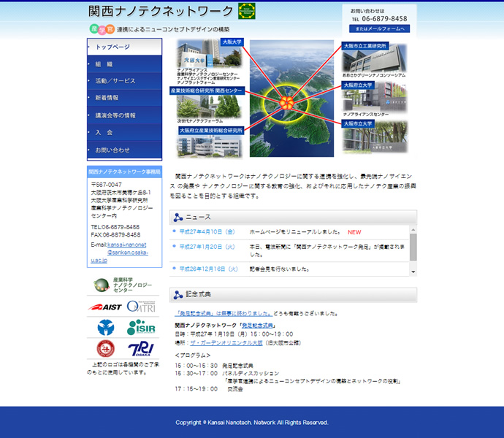This screenshot has width=504, height=438.
Task: Click the red circular seal logo
Action: 105,349
